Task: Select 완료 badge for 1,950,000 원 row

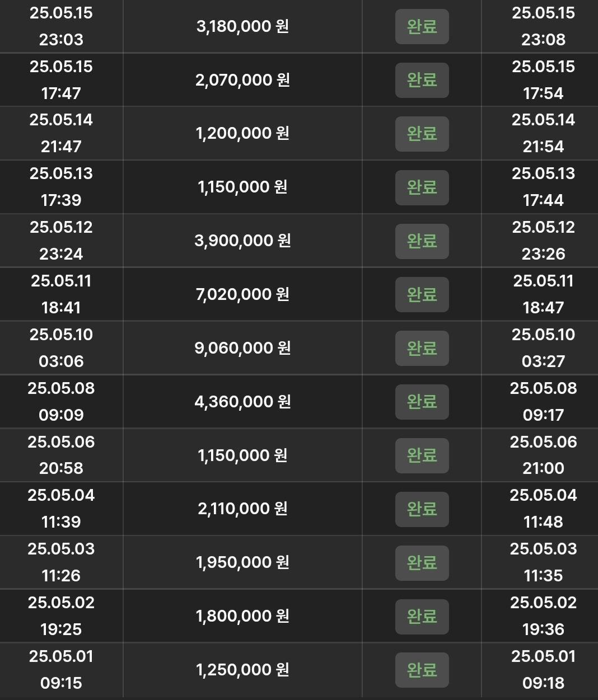Action: click(x=422, y=563)
